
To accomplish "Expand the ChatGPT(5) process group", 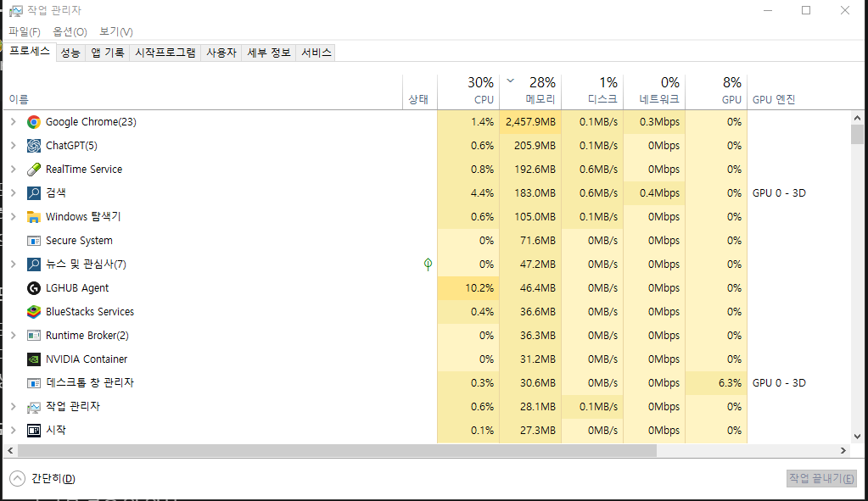I will coord(14,145).
